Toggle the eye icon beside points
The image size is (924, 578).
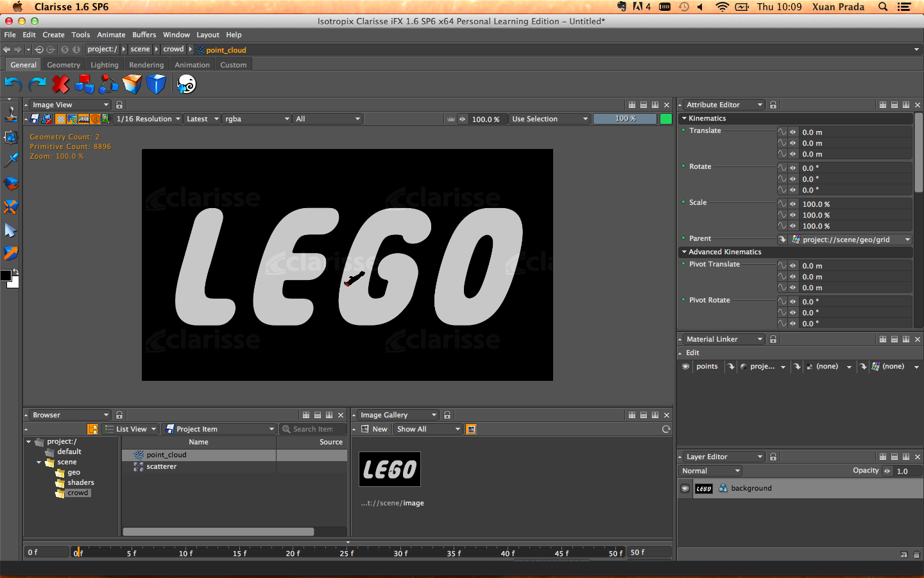(x=685, y=367)
